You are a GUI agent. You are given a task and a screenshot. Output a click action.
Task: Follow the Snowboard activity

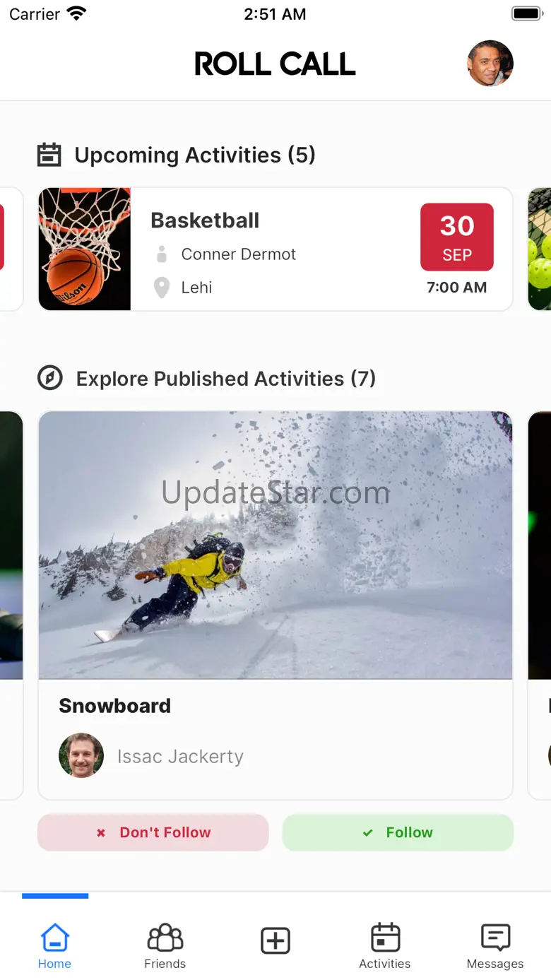point(398,832)
